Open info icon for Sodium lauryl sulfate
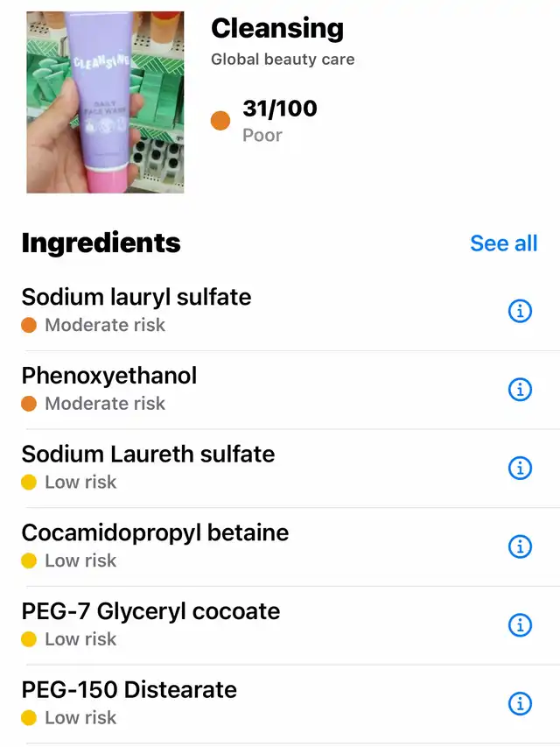 520,311
